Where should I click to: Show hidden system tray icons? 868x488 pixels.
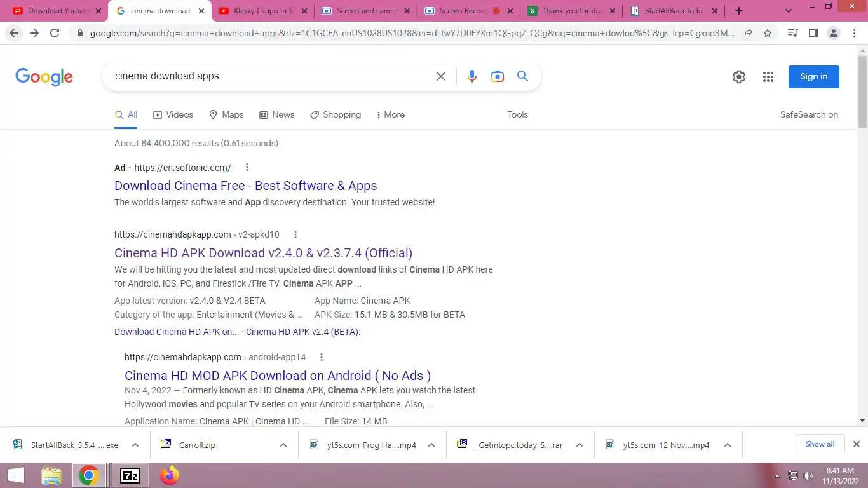point(777,476)
